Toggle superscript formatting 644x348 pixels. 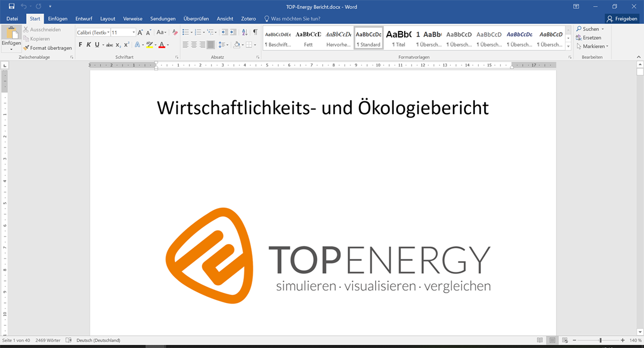click(x=127, y=45)
